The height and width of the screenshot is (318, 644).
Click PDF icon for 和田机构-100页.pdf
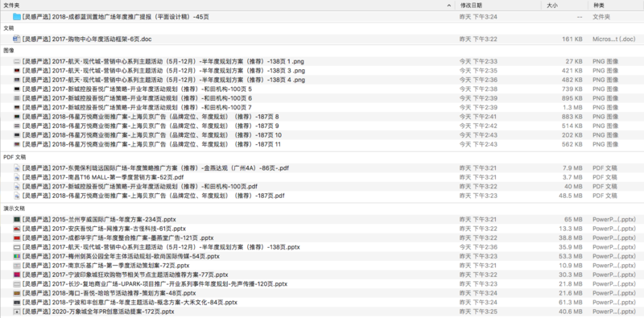(x=17, y=187)
